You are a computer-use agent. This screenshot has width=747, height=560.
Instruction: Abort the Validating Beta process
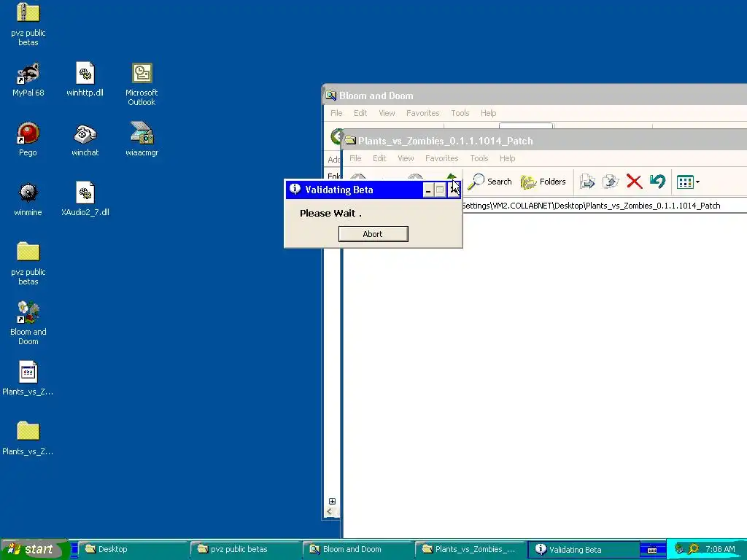coord(373,234)
